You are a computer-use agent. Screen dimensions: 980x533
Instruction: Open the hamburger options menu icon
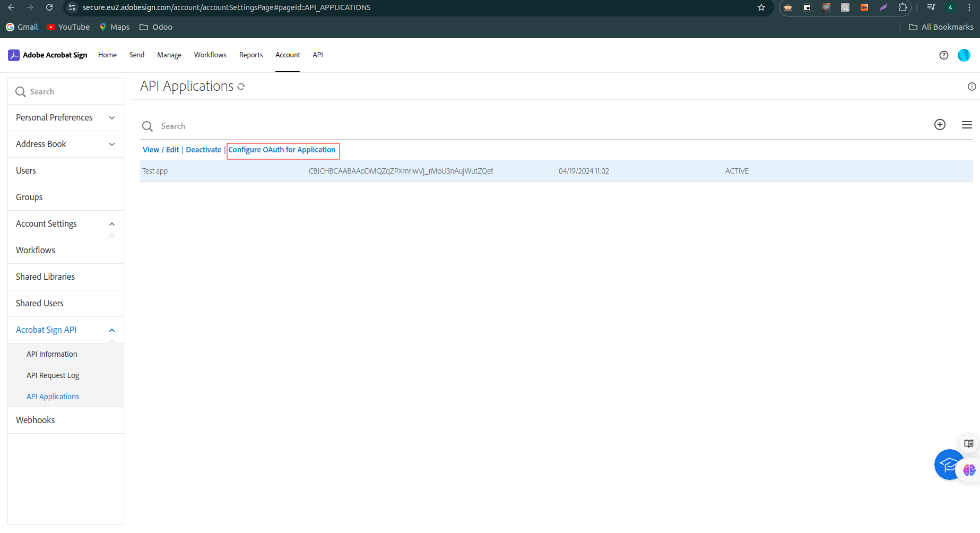tap(967, 125)
